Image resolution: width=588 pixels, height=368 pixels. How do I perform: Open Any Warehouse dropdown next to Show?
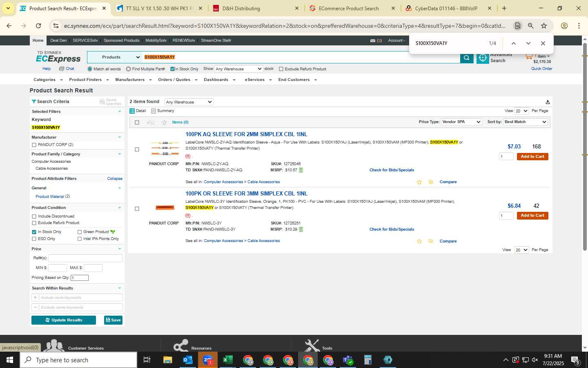tap(238, 69)
